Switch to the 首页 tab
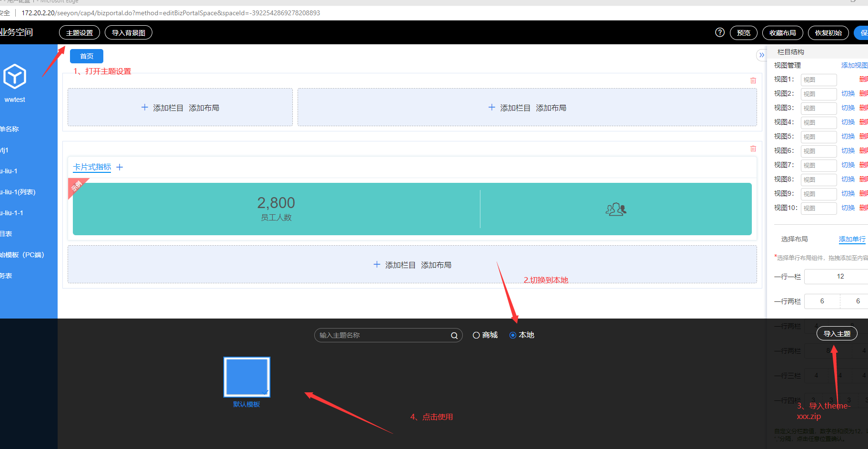This screenshot has height=449, width=868. [87, 56]
